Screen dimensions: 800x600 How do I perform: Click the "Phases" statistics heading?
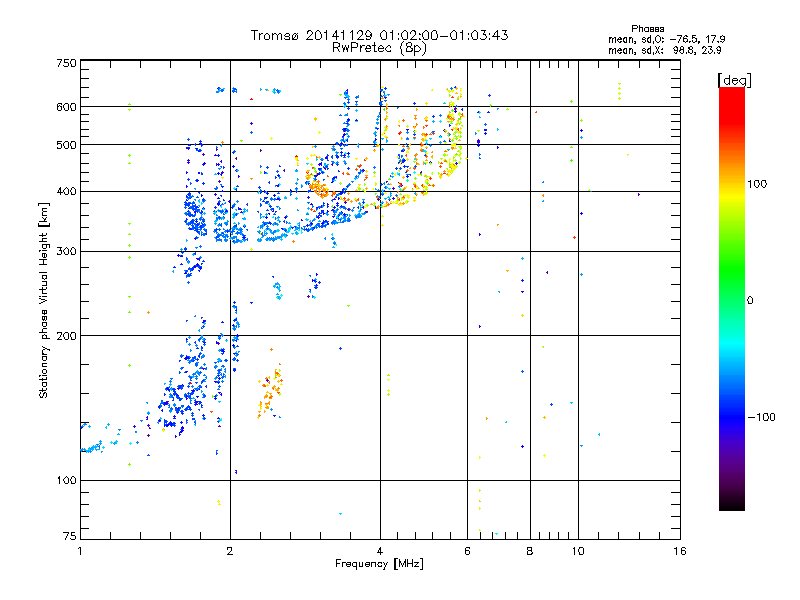(x=647, y=29)
